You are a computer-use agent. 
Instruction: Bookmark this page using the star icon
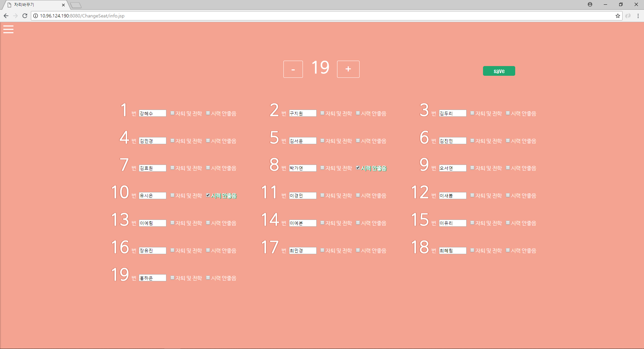pos(618,16)
